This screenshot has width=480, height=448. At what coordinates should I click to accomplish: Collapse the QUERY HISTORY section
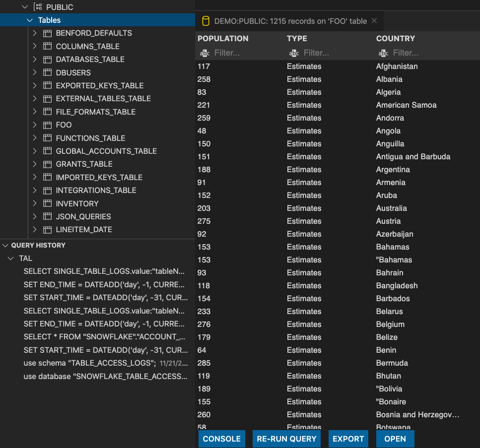point(5,246)
